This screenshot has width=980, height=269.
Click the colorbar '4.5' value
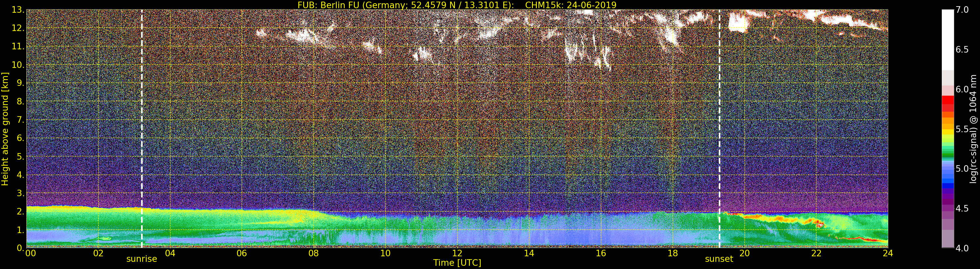tap(962, 209)
